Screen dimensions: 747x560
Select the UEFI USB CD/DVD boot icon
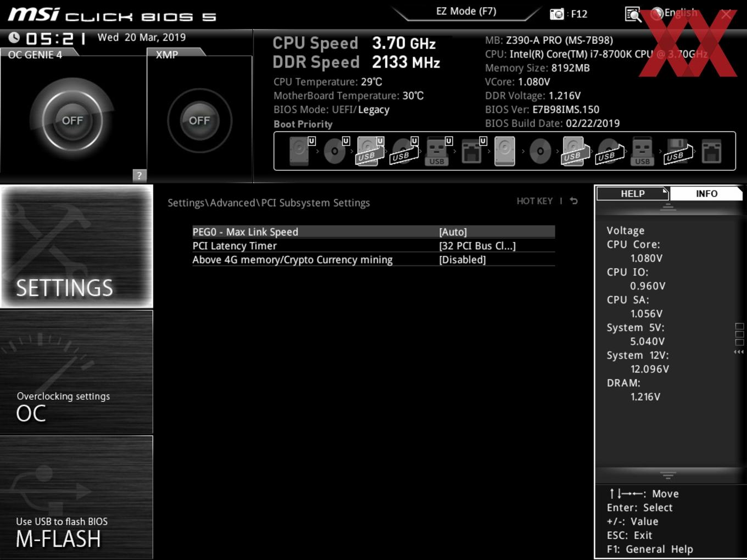click(404, 151)
